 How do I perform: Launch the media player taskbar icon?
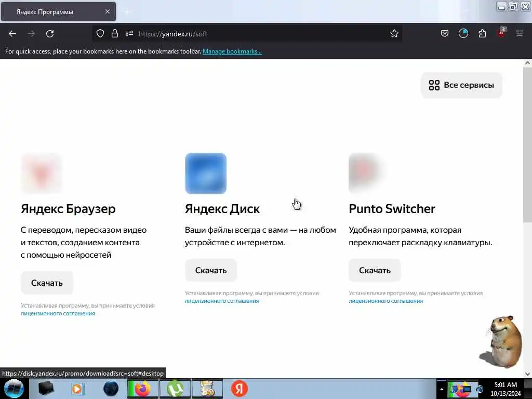(x=77, y=389)
